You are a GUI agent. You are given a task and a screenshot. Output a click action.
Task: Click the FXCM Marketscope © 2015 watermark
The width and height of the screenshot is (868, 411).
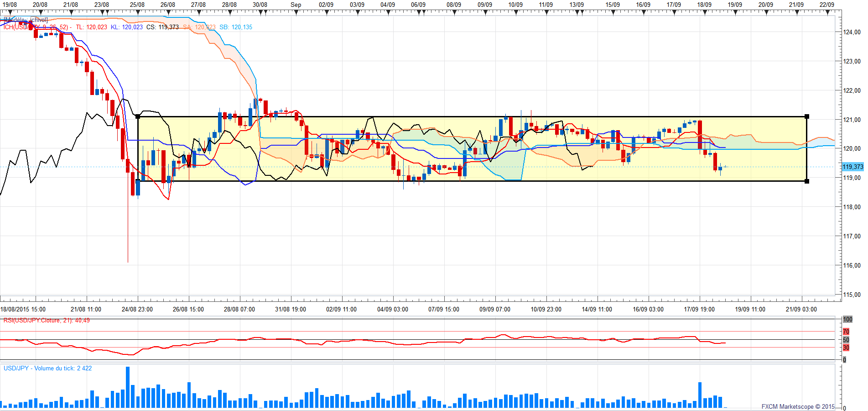coord(798,406)
